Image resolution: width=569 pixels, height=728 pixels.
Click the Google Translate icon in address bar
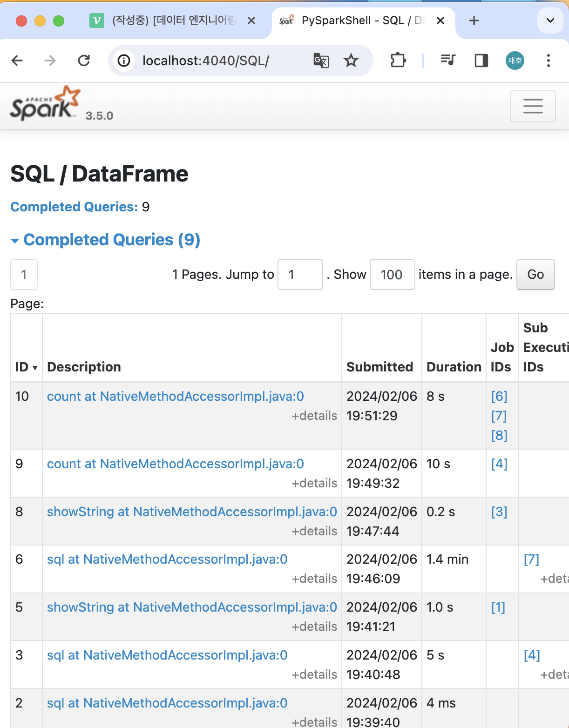321,61
